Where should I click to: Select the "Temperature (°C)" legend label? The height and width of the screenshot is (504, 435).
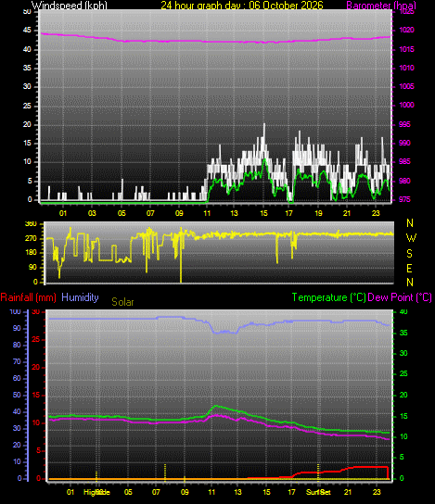(x=328, y=297)
